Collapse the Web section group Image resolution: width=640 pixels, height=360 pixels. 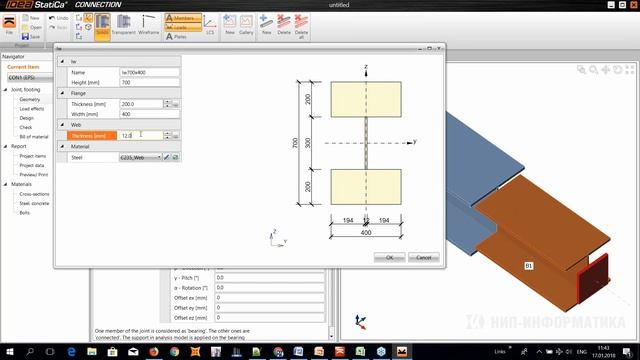(62, 124)
